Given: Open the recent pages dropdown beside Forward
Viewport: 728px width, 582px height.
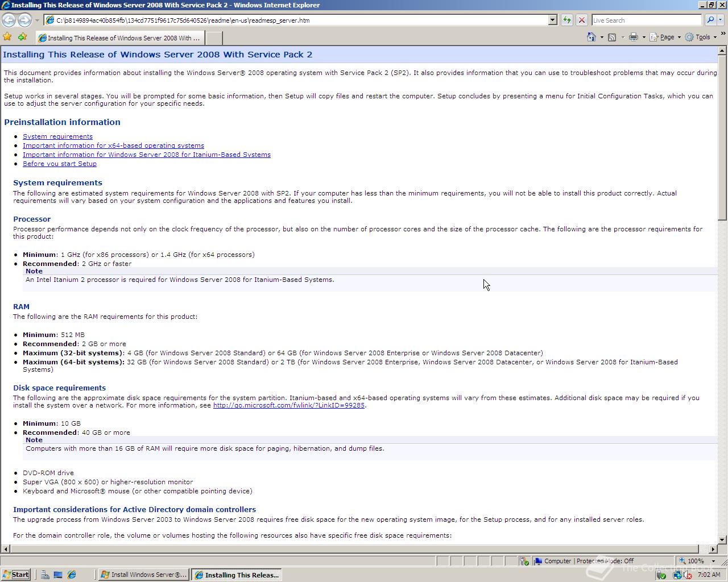Looking at the screenshot, I should 37,20.
